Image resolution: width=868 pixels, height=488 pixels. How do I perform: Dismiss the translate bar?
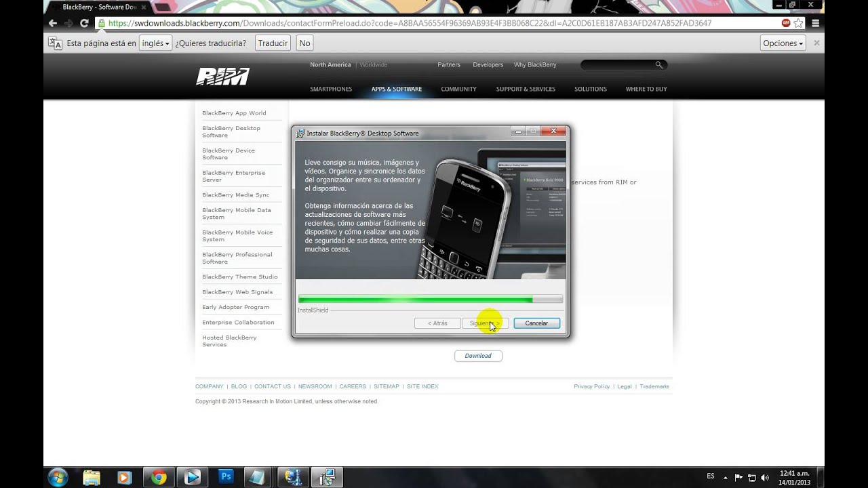click(x=816, y=43)
